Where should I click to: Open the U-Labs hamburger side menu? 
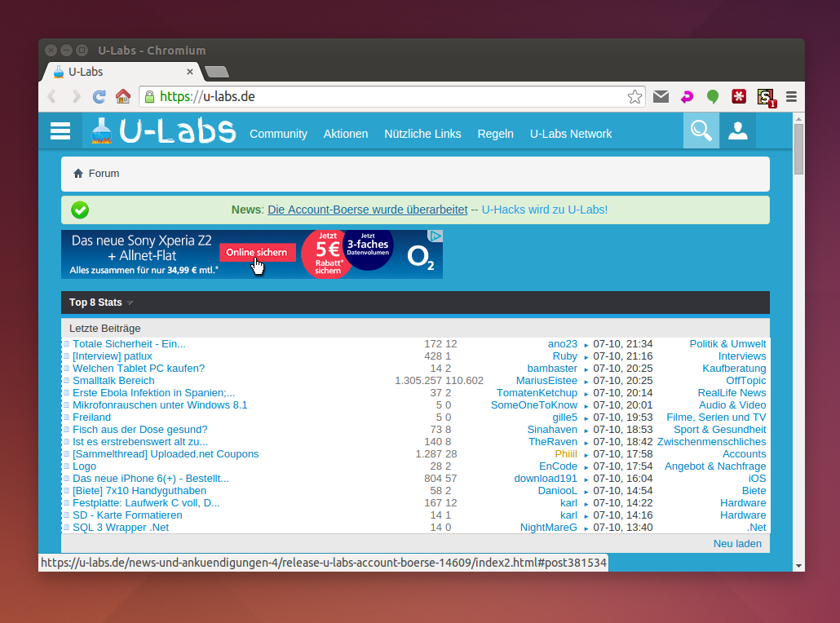click(60, 131)
